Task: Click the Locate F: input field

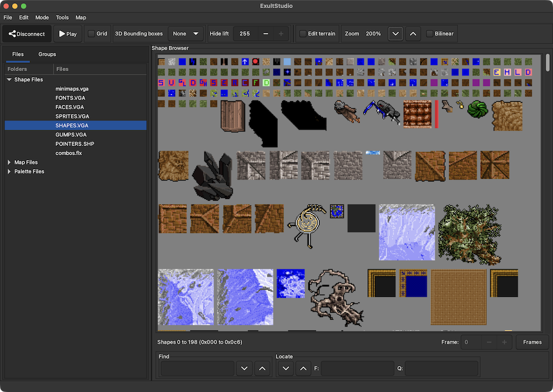Action: pyautogui.click(x=357, y=368)
